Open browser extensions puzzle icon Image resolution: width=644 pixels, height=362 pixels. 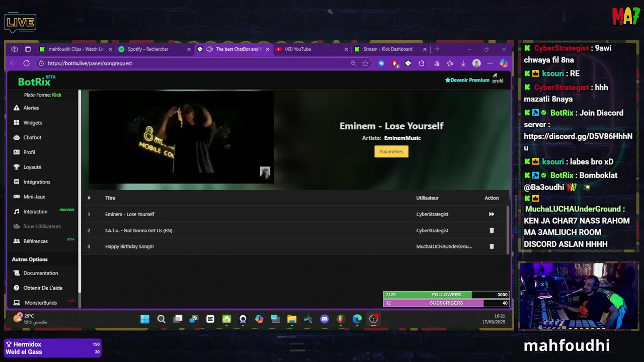tap(422, 63)
